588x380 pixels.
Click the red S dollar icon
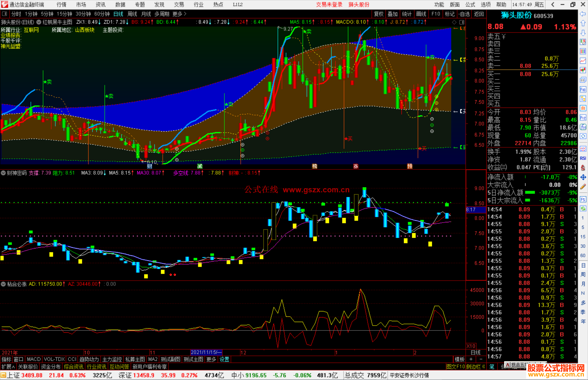pos(583,168)
